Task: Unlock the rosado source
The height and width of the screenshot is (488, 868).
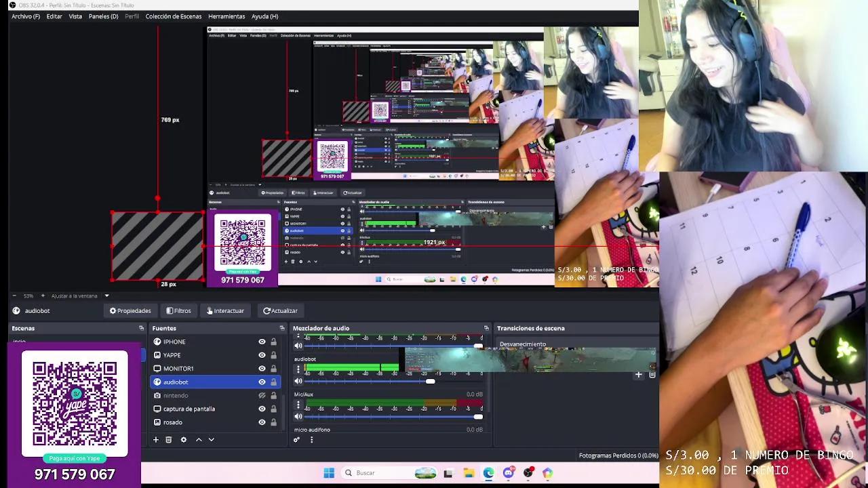Action: click(273, 422)
